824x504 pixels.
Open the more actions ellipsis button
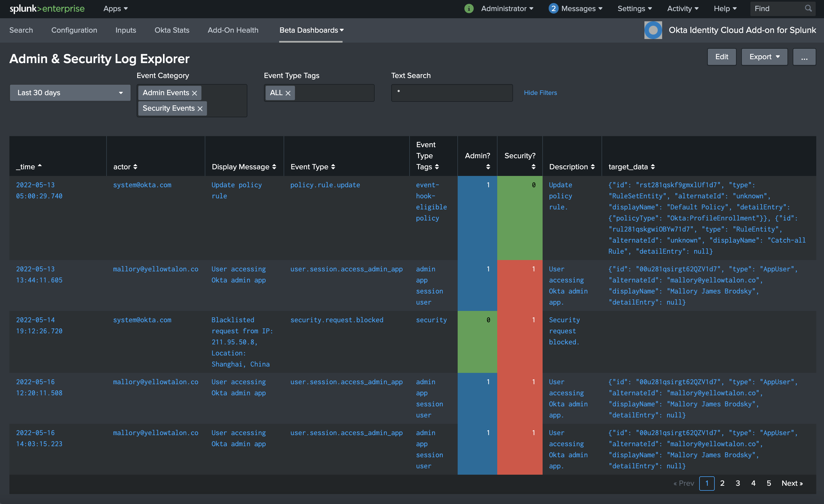[x=804, y=57]
